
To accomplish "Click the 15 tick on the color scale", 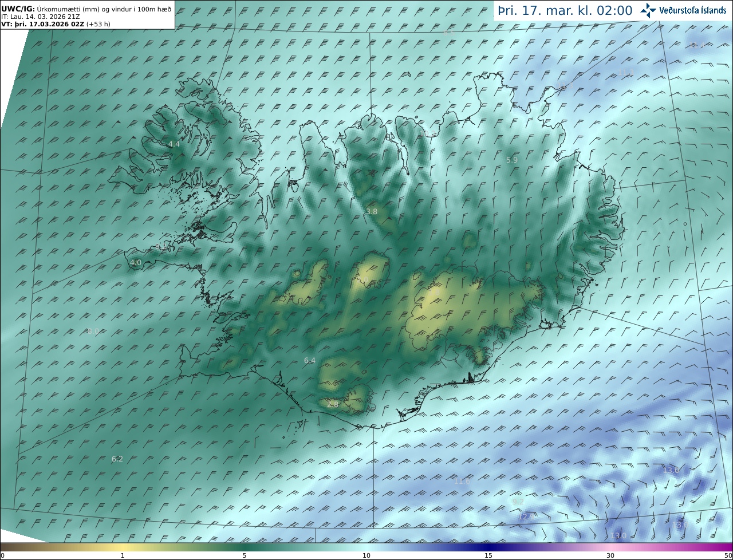I will pos(488,555).
